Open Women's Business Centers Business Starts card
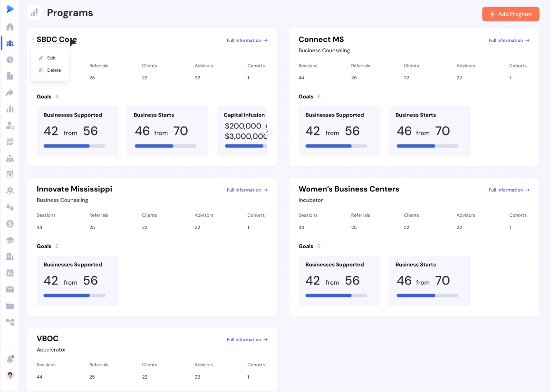 click(429, 281)
